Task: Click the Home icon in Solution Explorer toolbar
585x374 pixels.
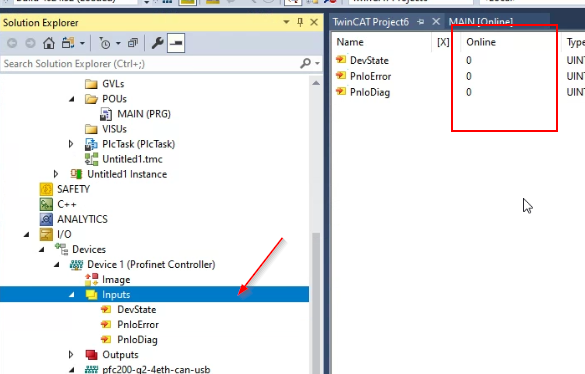Action: (49, 43)
